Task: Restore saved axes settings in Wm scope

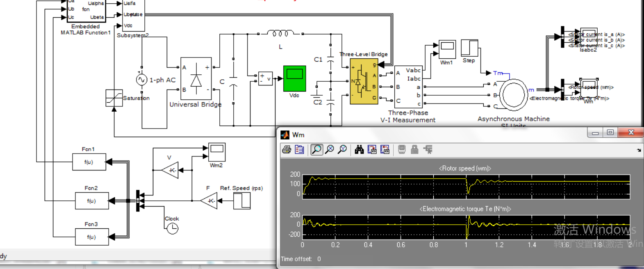Action: tap(385, 149)
